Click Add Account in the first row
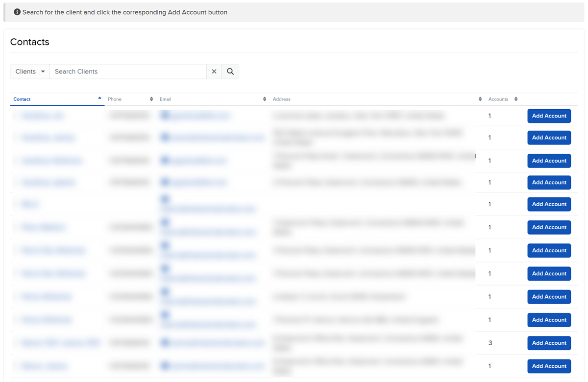The height and width of the screenshot is (382, 588). pyautogui.click(x=549, y=116)
